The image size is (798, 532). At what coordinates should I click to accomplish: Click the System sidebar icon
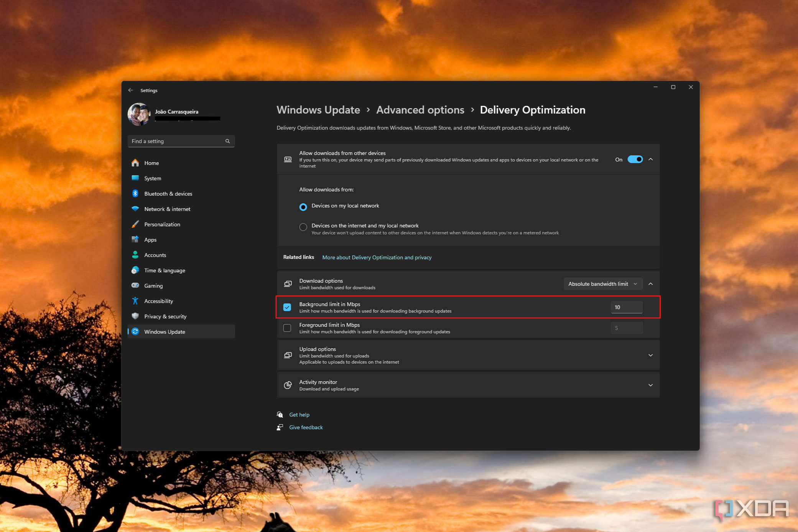tap(137, 178)
